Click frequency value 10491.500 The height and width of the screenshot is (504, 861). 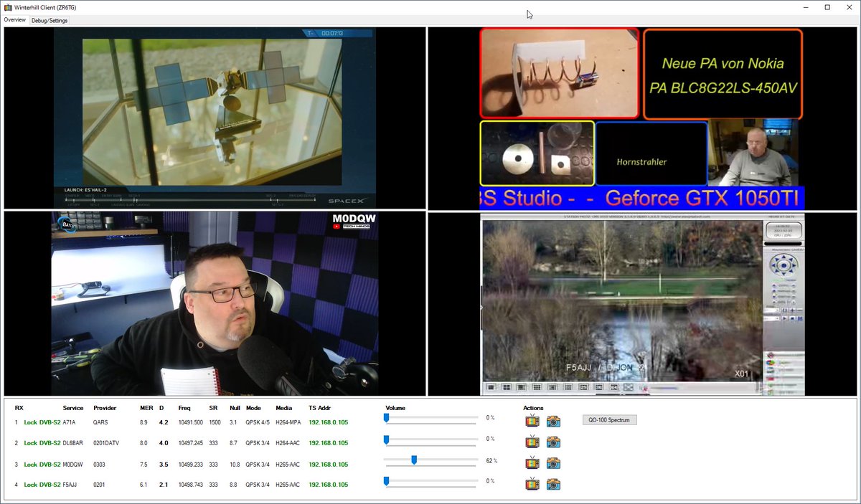coord(191,422)
